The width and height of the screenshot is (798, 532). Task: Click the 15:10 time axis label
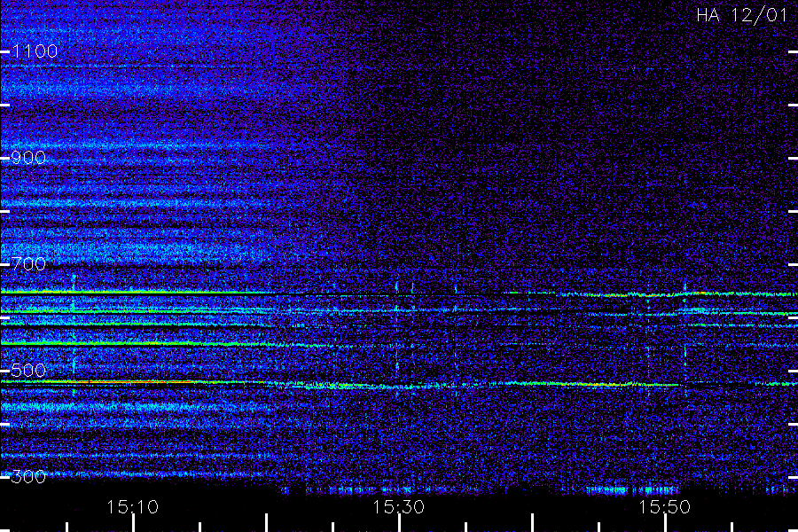pyautogui.click(x=133, y=507)
